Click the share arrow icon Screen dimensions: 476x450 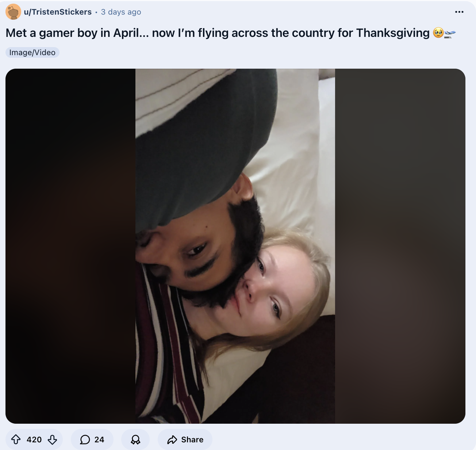tap(172, 440)
